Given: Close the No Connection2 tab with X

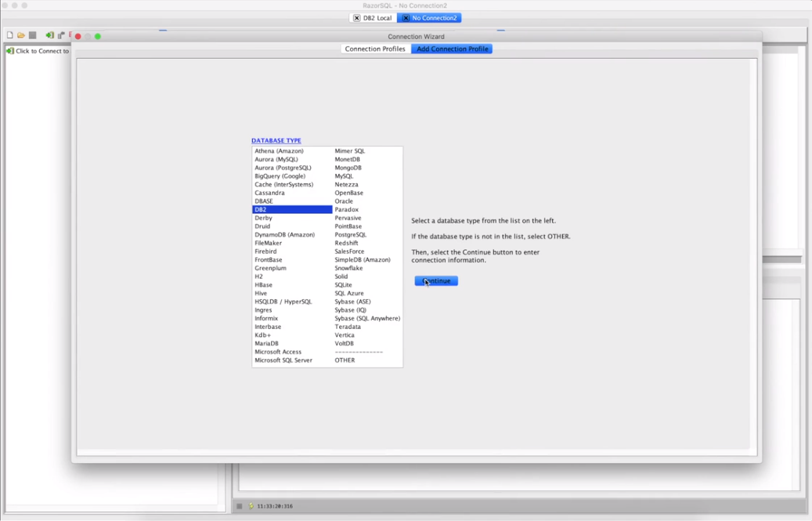Looking at the screenshot, I should coord(406,17).
